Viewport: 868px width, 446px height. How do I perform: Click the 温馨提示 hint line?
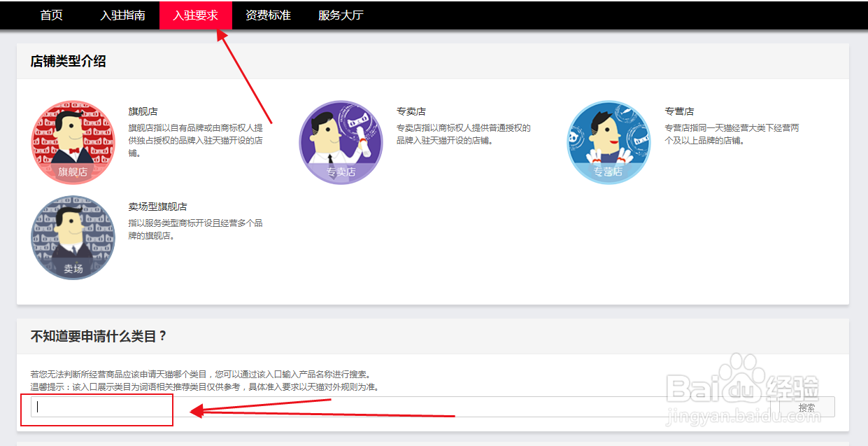tap(204, 386)
